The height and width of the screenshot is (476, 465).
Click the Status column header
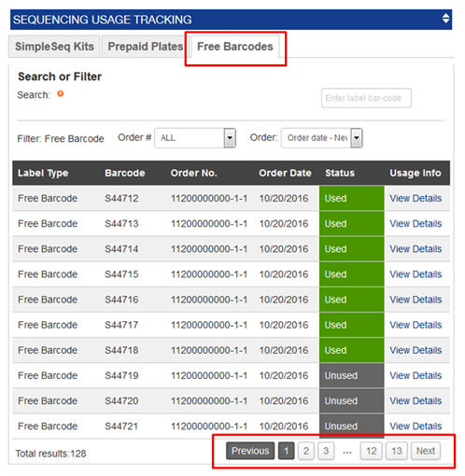pos(340,173)
